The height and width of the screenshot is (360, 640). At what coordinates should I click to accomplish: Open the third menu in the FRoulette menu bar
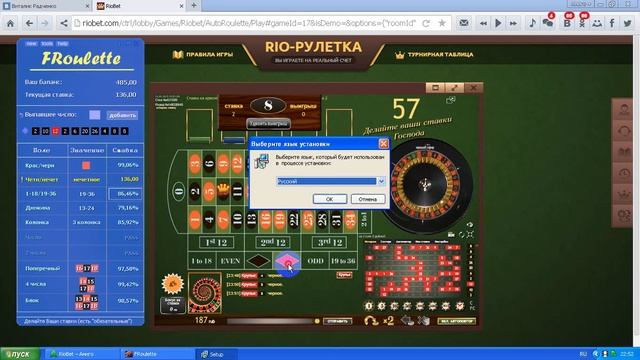pyautogui.click(x=62, y=43)
